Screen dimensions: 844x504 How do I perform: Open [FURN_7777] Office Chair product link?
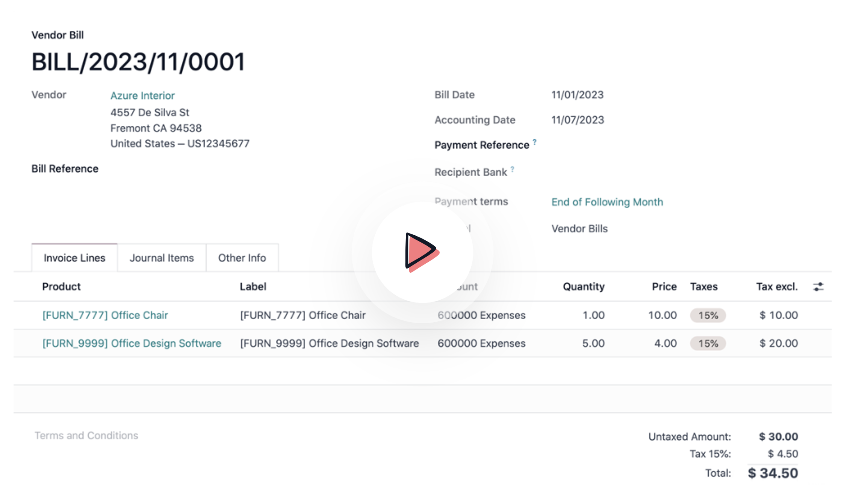tap(105, 315)
